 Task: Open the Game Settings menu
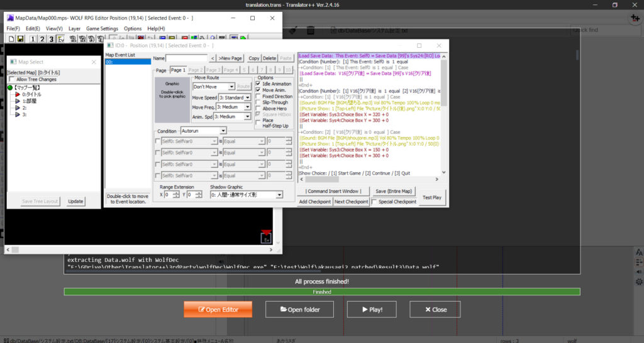pyautogui.click(x=102, y=29)
